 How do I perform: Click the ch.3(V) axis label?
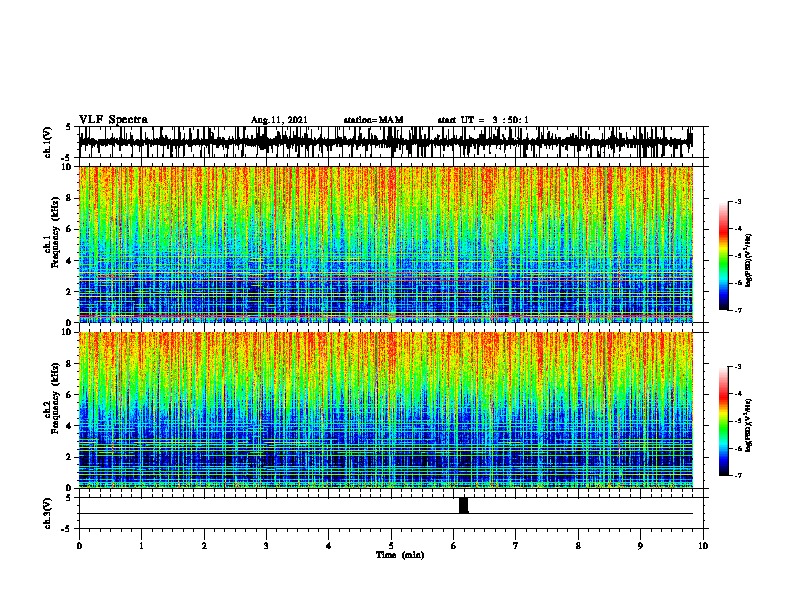(x=47, y=513)
